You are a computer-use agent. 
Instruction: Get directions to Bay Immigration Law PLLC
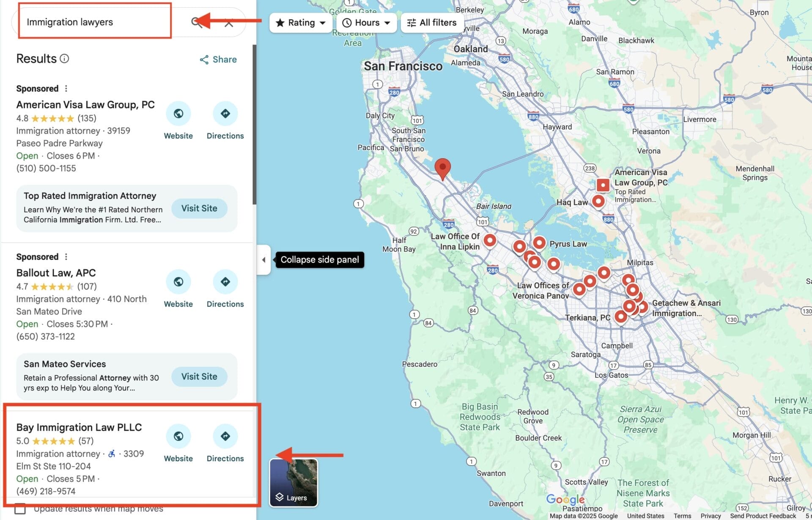point(225,436)
